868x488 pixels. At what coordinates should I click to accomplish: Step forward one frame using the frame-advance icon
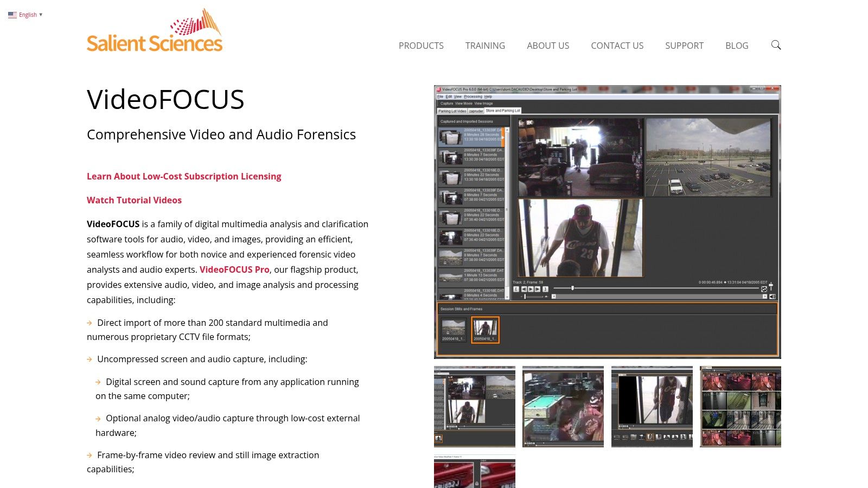(537, 289)
